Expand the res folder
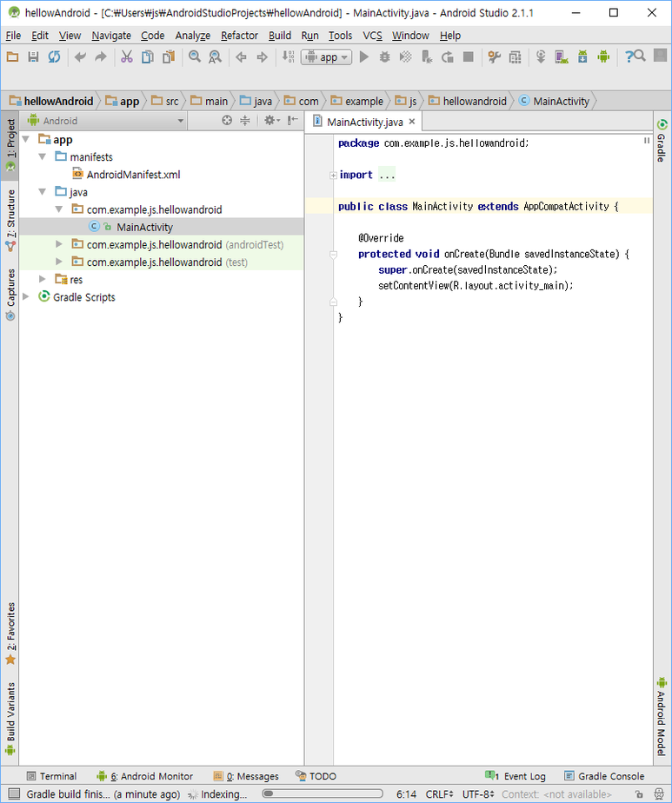The image size is (672, 803). tap(43, 279)
